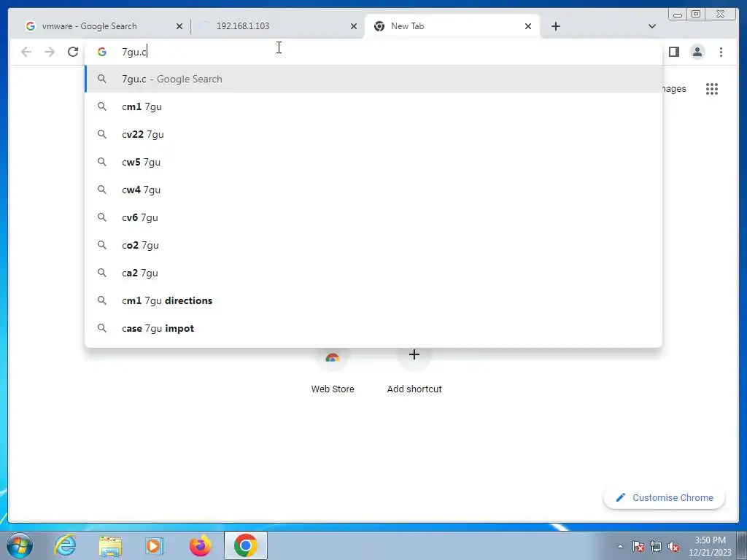Click the Chrome taskbar icon

tap(246, 545)
